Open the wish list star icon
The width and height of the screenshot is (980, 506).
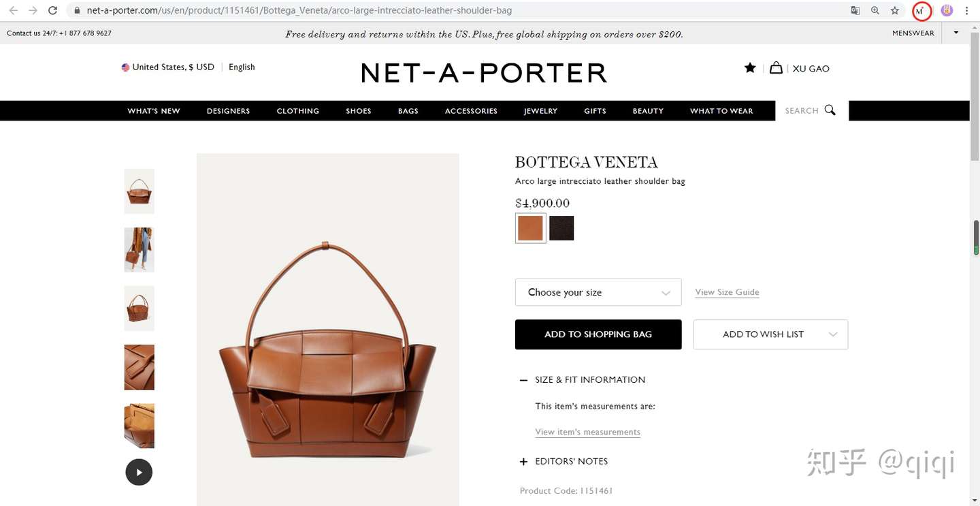pos(750,67)
